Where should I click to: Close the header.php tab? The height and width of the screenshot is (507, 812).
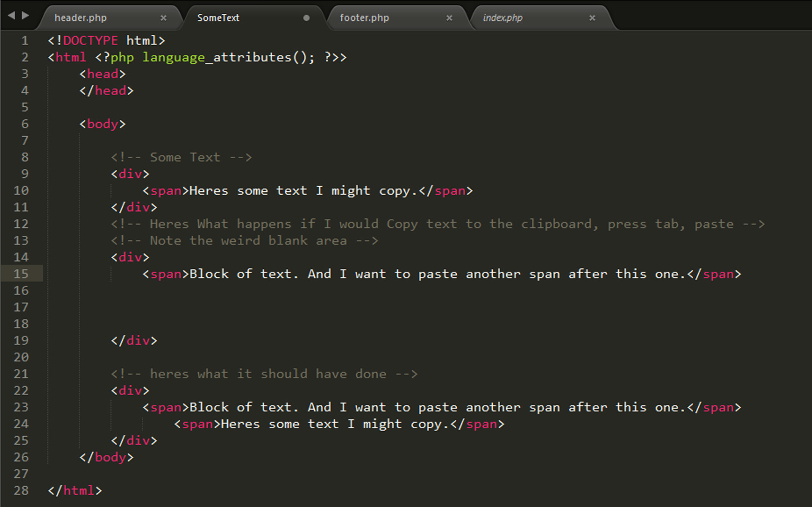(163, 18)
